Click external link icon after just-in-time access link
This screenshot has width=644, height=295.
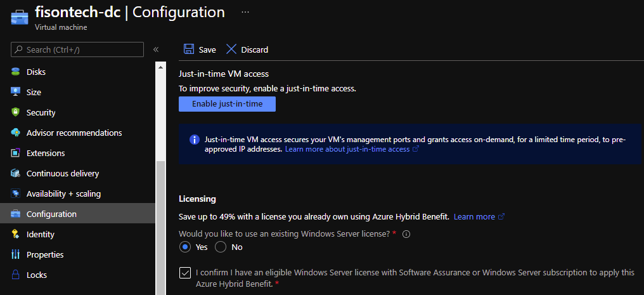[x=415, y=149]
